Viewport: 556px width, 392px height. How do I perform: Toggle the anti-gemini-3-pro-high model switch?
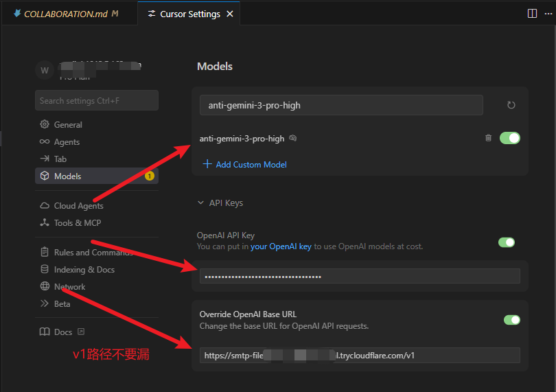click(x=509, y=138)
